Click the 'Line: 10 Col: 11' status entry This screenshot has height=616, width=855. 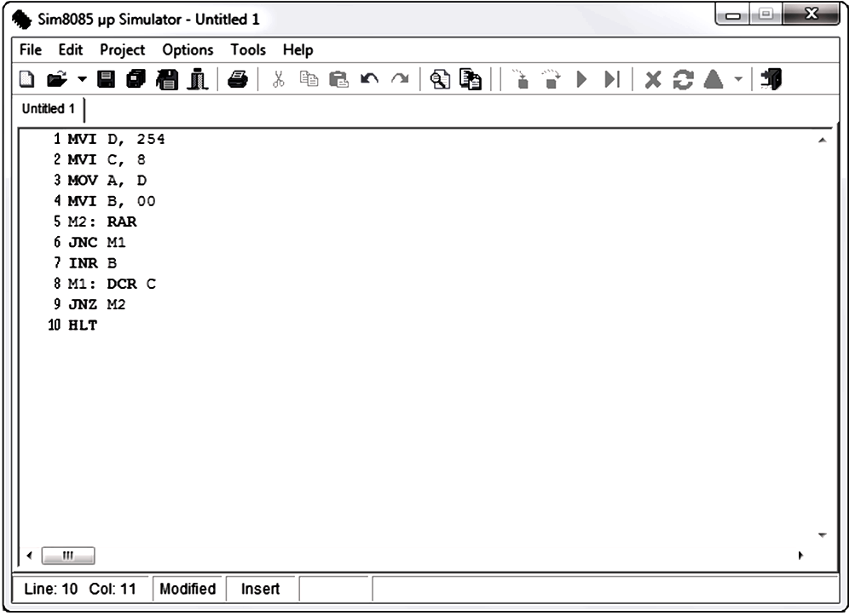tap(80, 590)
